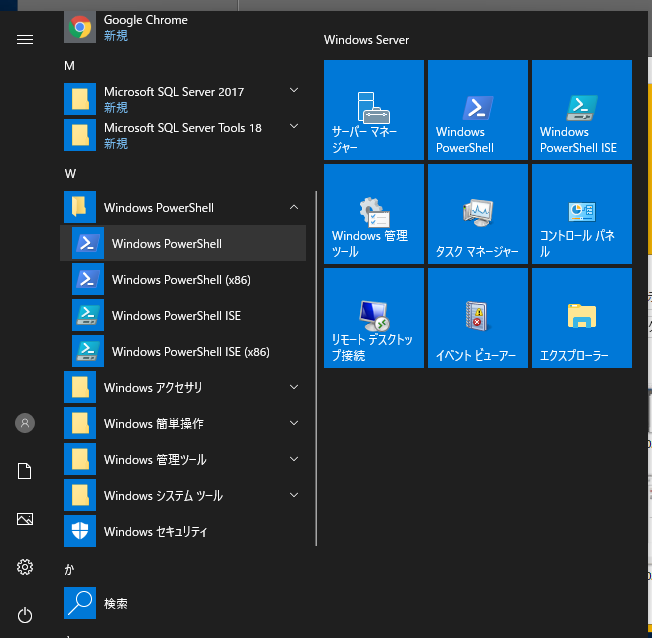Open the Windows PowerShell ISE tile
The width and height of the screenshot is (652, 638).
click(582, 110)
